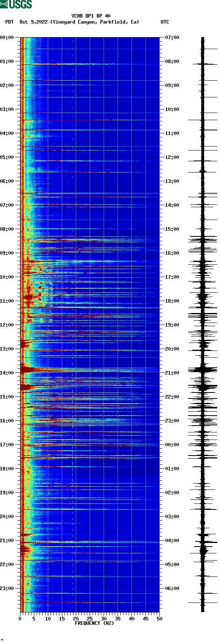Viewport: 220px width, 644px height.
Task: Click the USGS logo
Action: [x=16, y=4]
